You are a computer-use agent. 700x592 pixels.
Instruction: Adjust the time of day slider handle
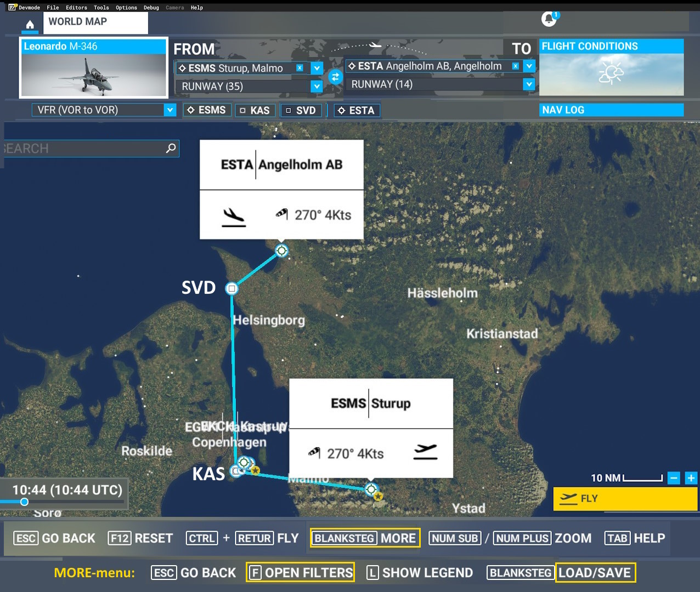tap(24, 502)
